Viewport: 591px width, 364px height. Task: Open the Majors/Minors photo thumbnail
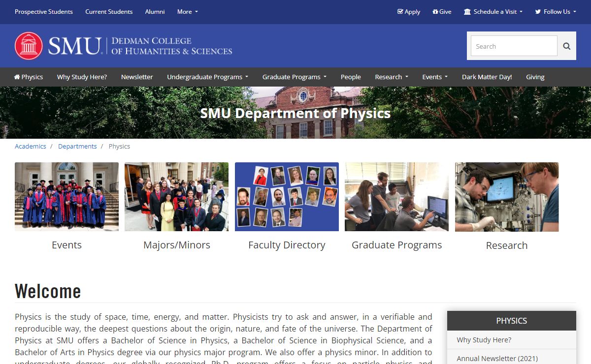[x=176, y=197]
